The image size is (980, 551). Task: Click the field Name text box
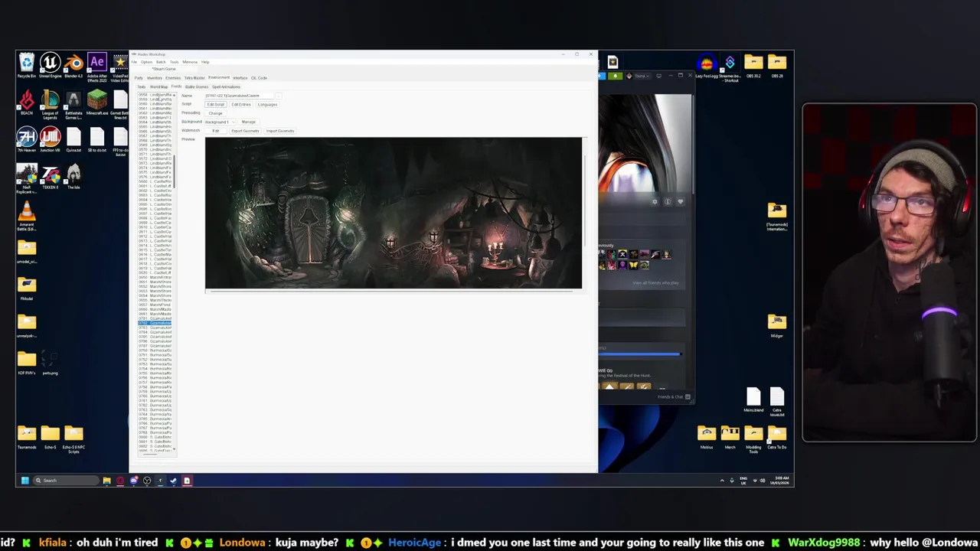click(x=239, y=96)
